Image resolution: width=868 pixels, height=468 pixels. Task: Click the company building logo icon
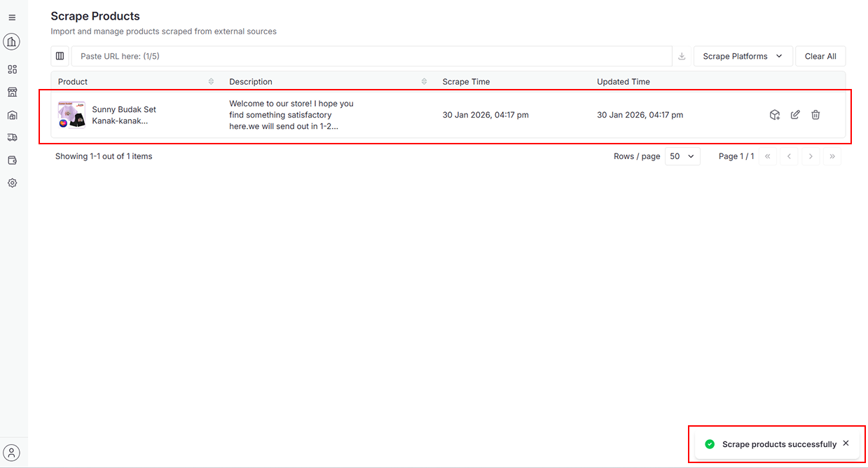coord(12,42)
